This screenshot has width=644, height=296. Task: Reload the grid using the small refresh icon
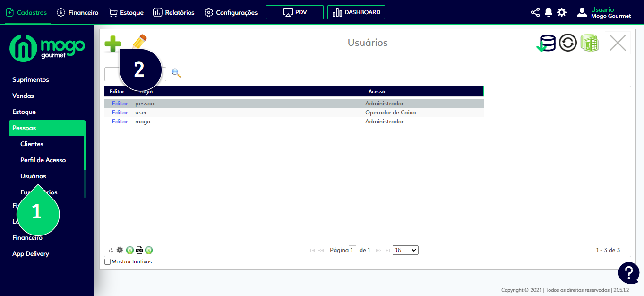point(111,250)
